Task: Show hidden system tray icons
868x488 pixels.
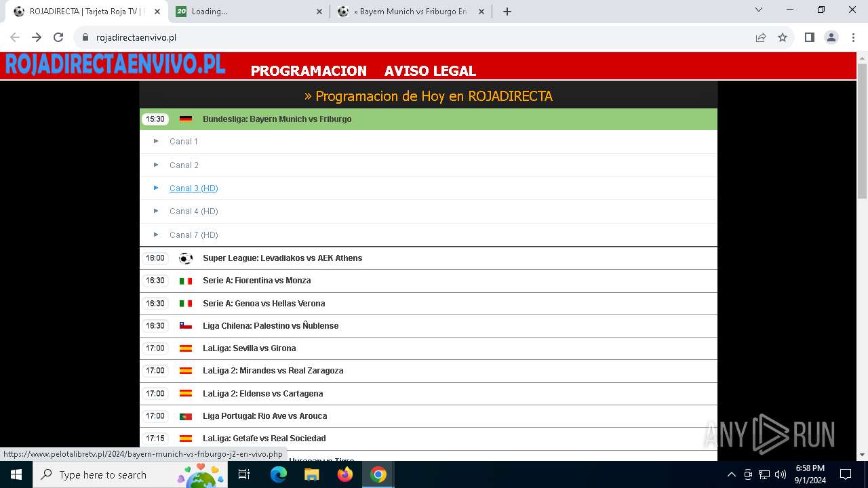Action: tap(731, 474)
